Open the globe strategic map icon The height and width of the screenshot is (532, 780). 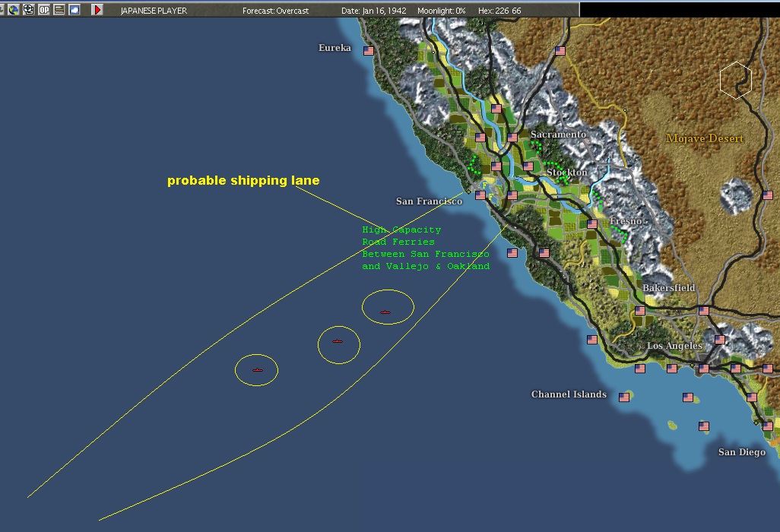(14, 9)
